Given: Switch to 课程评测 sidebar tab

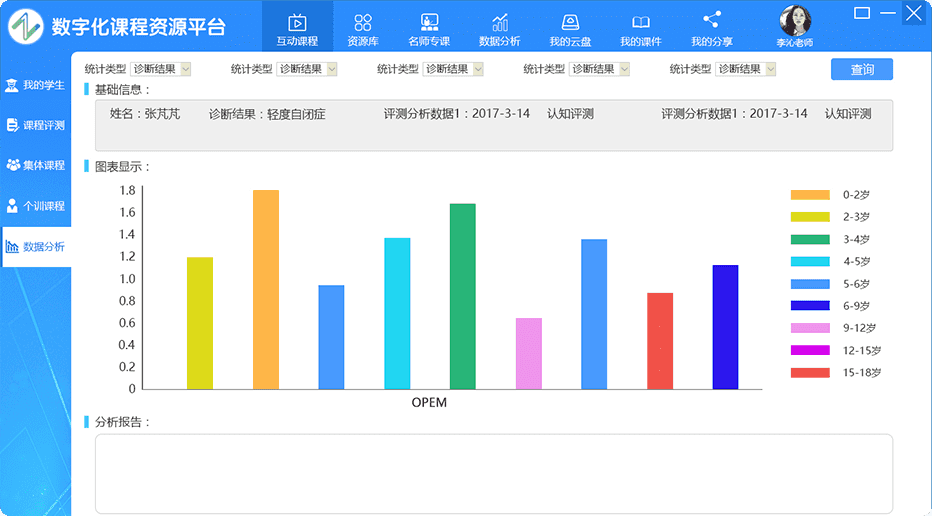Looking at the screenshot, I should tap(36, 126).
